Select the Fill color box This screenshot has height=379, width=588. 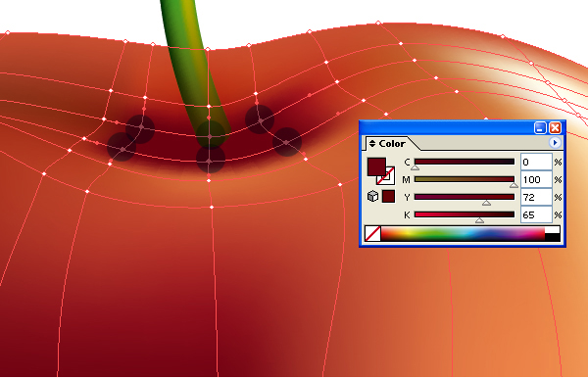point(376,166)
